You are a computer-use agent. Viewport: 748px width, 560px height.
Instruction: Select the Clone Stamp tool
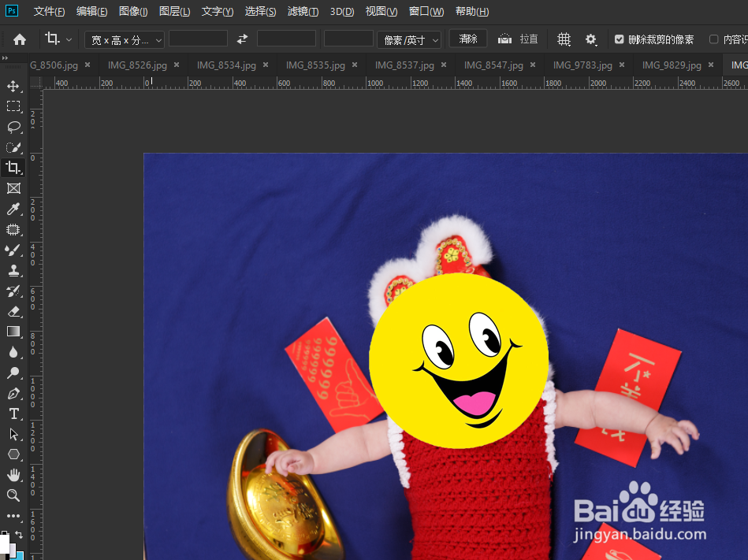tap(13, 270)
